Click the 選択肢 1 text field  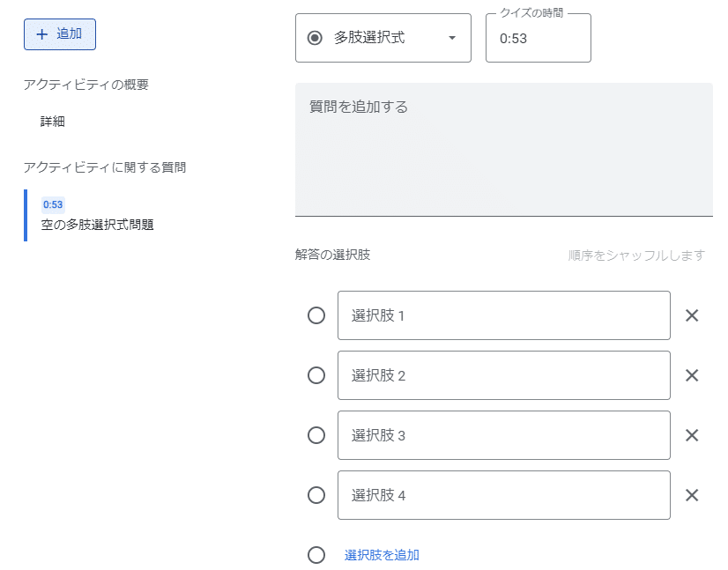tap(504, 315)
